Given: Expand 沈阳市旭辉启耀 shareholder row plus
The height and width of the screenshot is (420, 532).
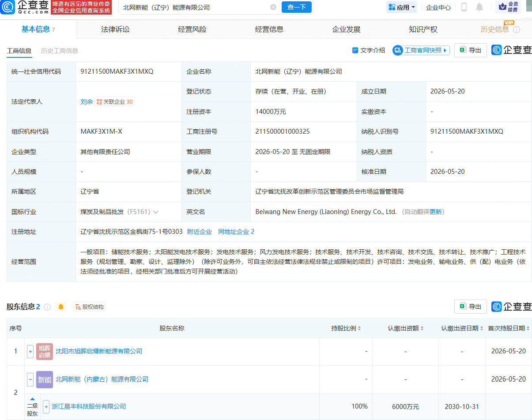Looking at the screenshot, I should (30, 352).
